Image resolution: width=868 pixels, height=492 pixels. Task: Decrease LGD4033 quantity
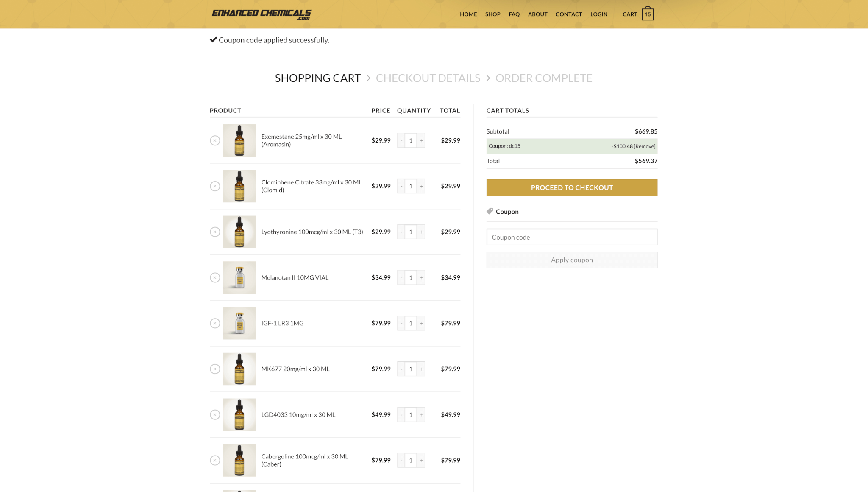coord(401,415)
